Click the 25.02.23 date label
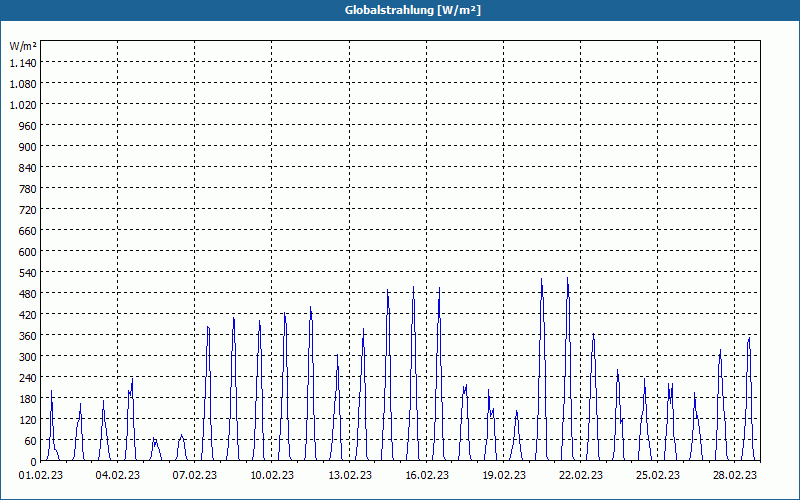The image size is (800, 500). (658, 476)
